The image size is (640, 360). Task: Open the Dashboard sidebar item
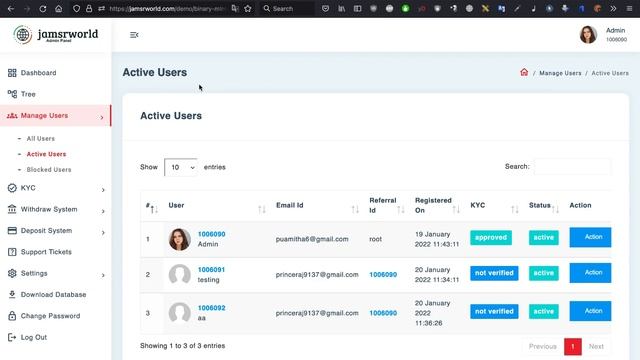click(38, 73)
